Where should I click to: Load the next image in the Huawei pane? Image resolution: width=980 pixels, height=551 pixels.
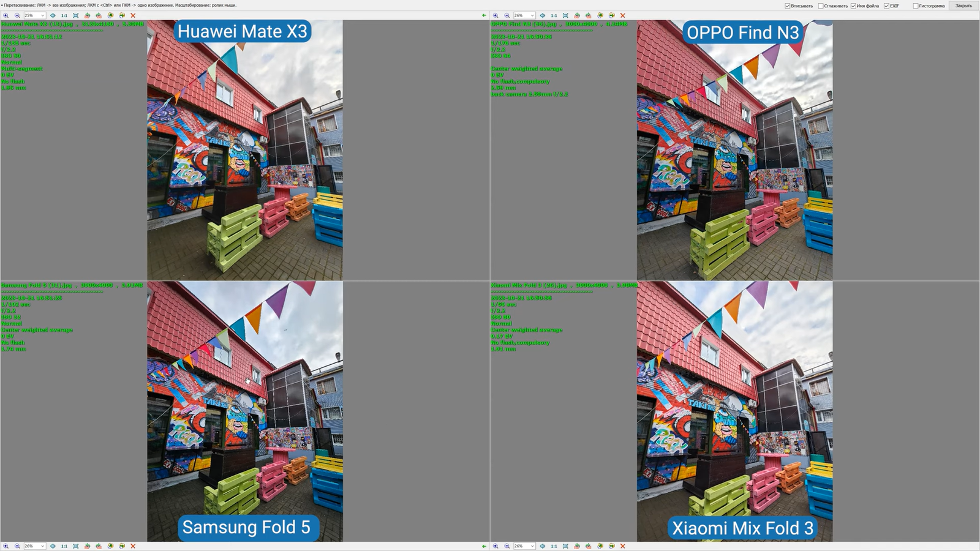[x=122, y=15]
